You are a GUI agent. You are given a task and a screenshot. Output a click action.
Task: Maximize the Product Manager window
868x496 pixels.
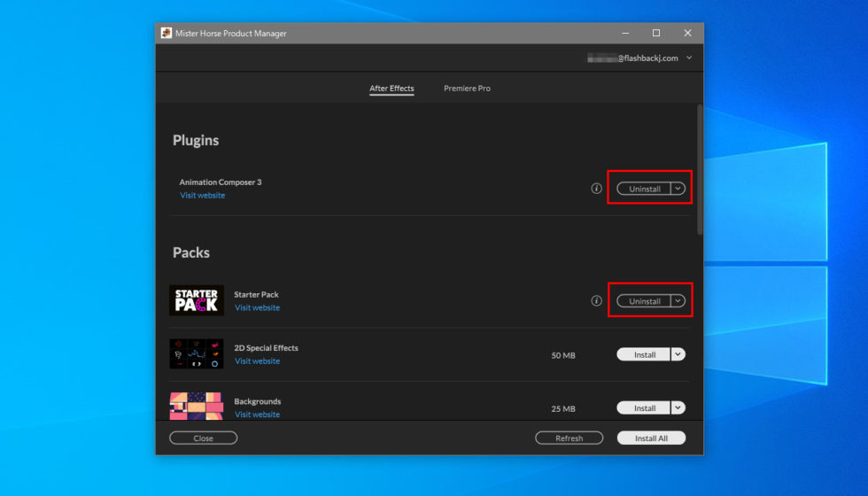point(655,33)
